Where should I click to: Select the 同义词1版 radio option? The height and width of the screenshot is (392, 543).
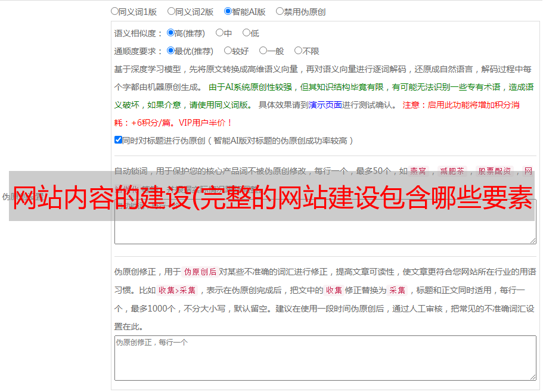pyautogui.click(x=114, y=11)
